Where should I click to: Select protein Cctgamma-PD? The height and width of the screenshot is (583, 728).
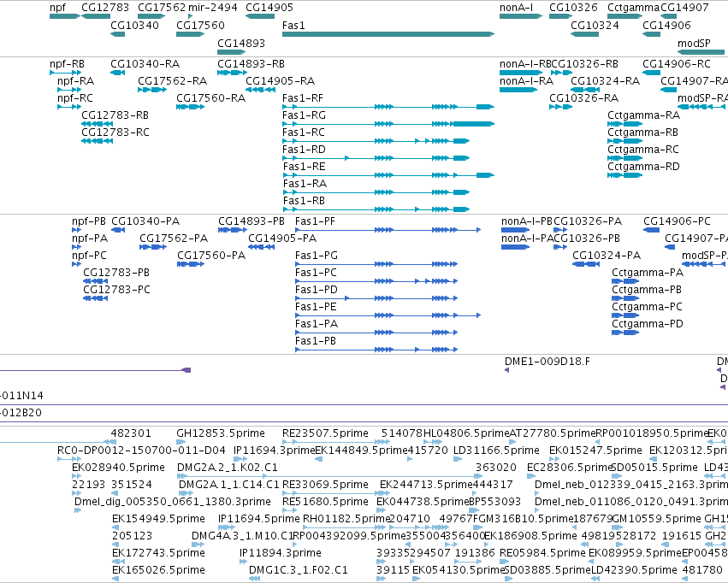(x=625, y=333)
